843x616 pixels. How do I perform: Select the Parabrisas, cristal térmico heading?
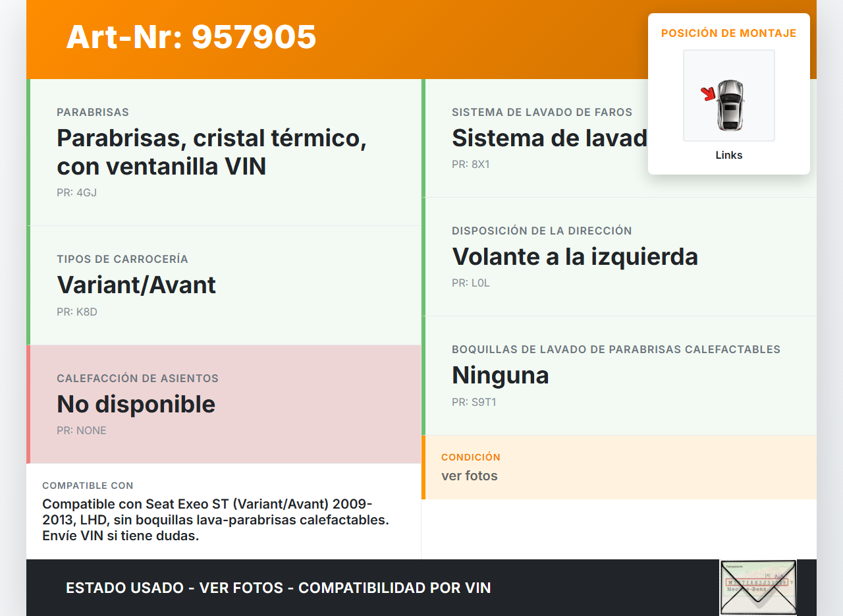tap(211, 152)
